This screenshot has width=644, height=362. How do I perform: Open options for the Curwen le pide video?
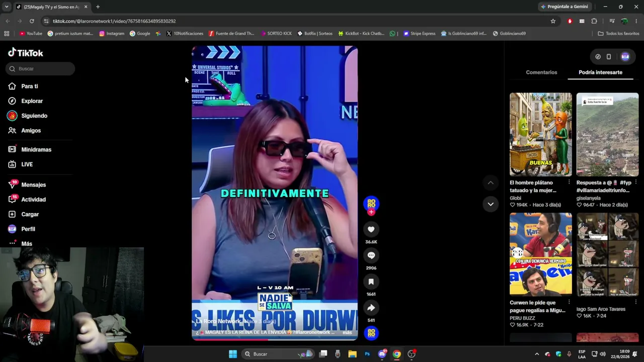click(569, 302)
